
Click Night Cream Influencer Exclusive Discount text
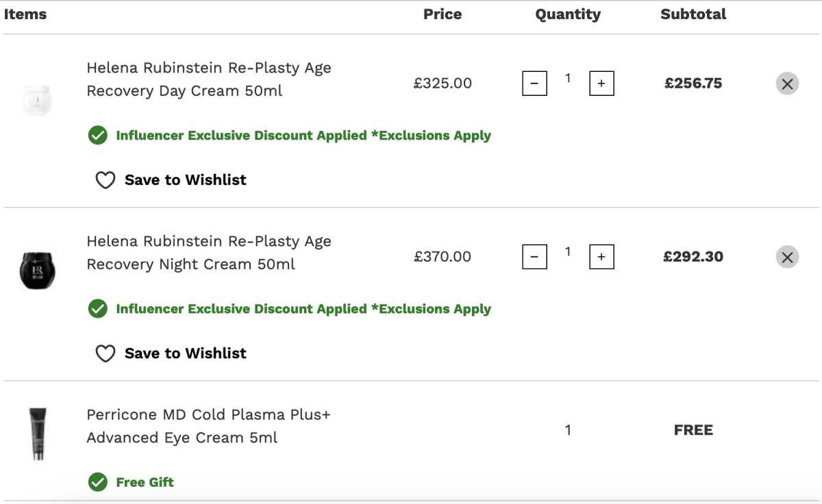click(303, 309)
